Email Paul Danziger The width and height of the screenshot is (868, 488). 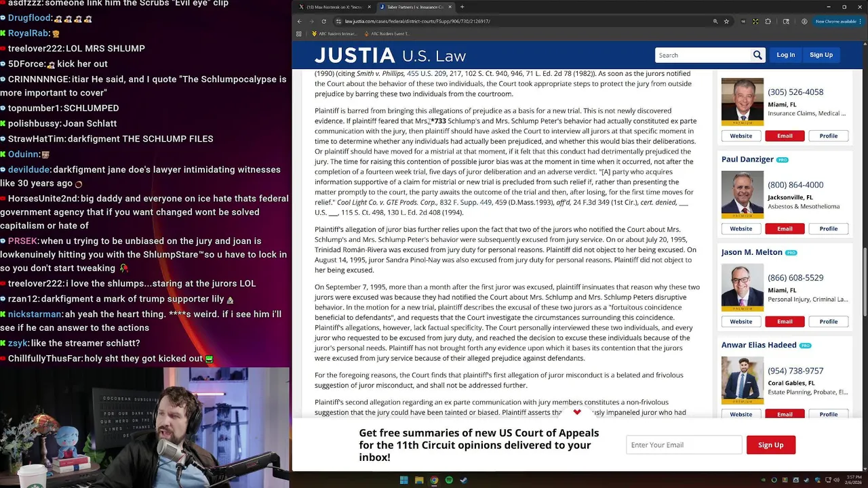click(x=785, y=228)
